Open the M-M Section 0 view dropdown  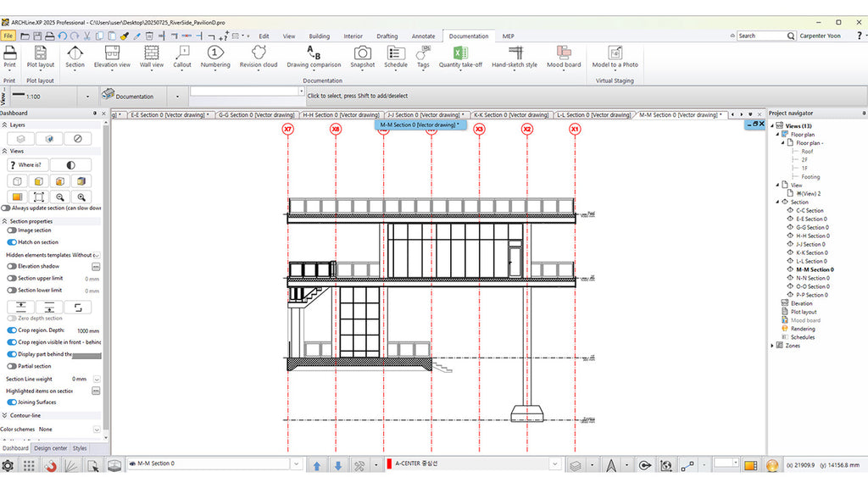pyautogui.click(x=296, y=463)
